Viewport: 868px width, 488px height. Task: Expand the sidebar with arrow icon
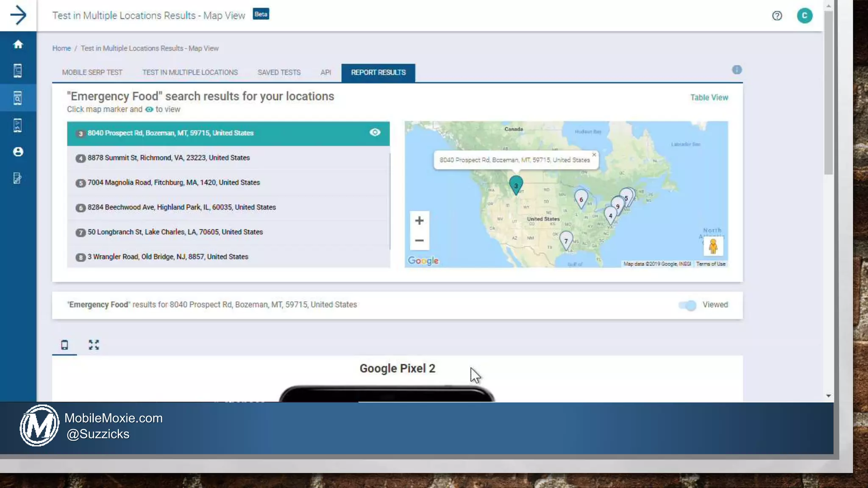tap(18, 15)
